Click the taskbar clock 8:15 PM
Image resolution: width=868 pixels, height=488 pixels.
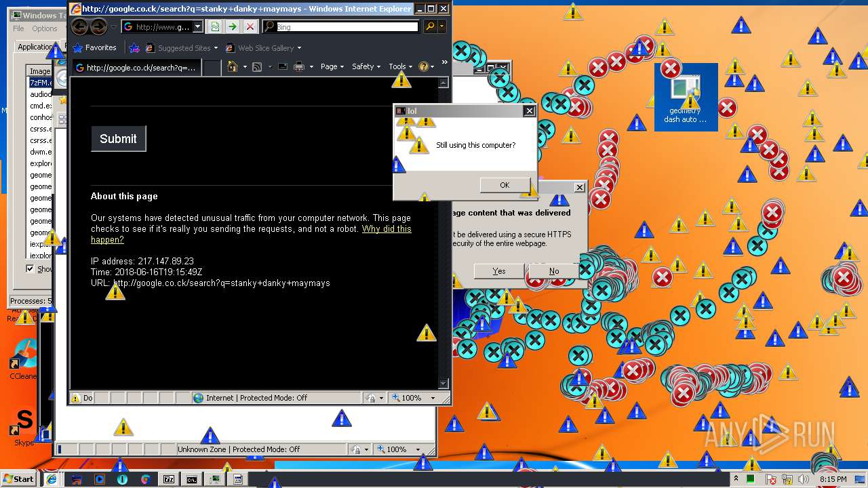pyautogui.click(x=833, y=479)
